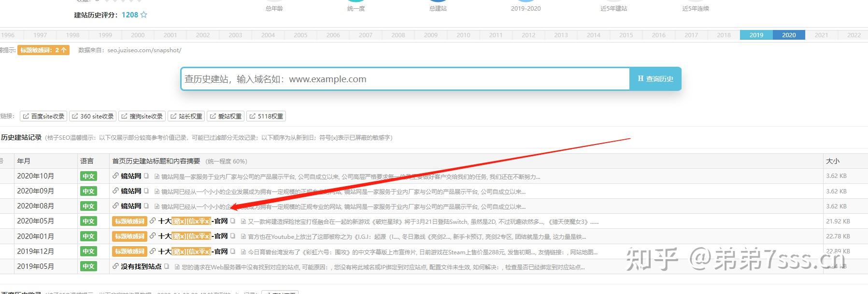868x294 pixels.
Task: Open link icon in 2020年01月 row
Action: tap(153, 236)
